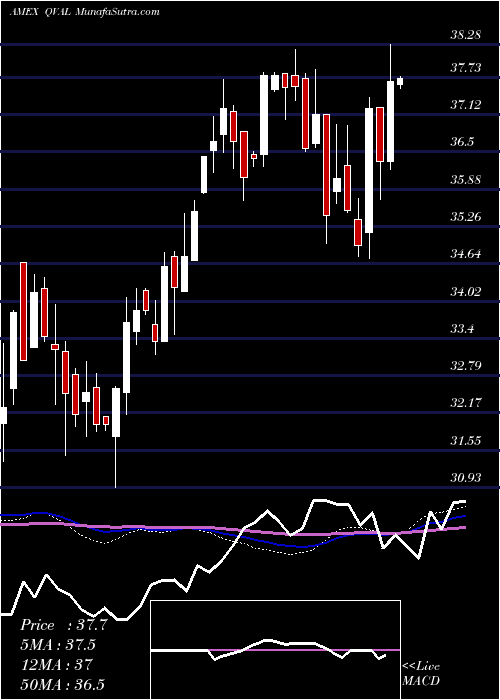Click the 50MA : 36.5 readout
The image size is (500, 700).
(62, 684)
